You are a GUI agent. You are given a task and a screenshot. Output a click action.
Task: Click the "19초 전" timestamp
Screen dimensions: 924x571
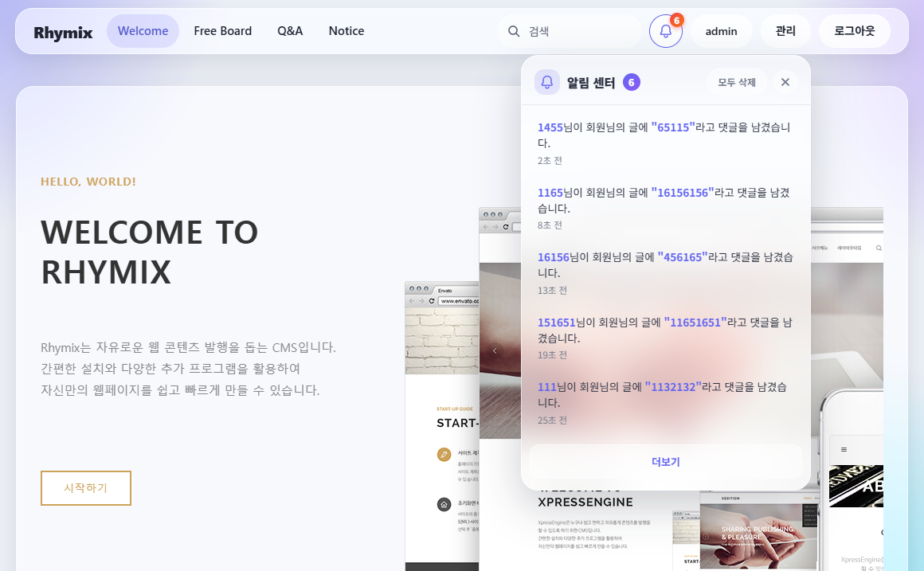552,354
